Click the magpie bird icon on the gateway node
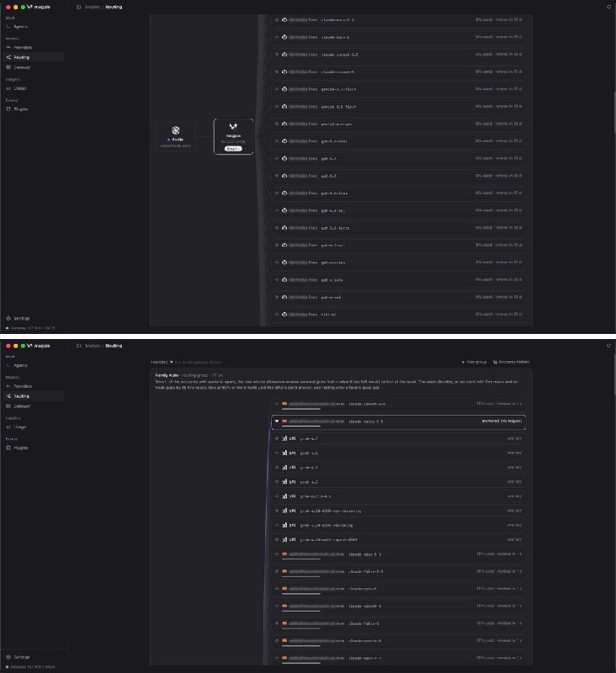The height and width of the screenshot is (673, 616). click(x=233, y=126)
